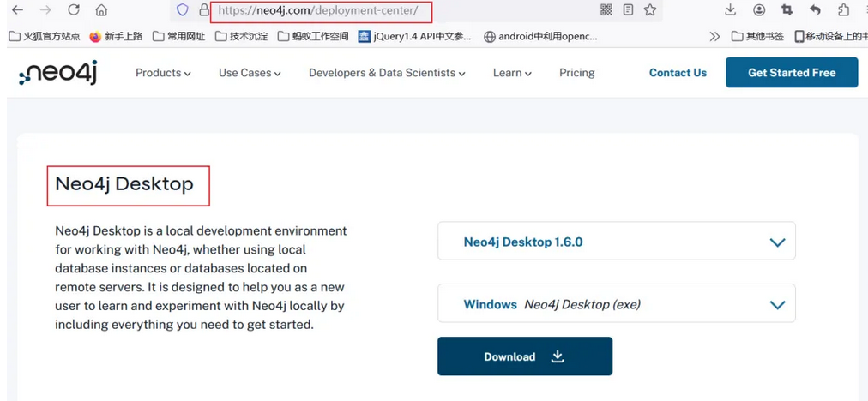Expand the Learn menu
Image resolution: width=868 pixels, height=401 pixels.
[x=512, y=73]
